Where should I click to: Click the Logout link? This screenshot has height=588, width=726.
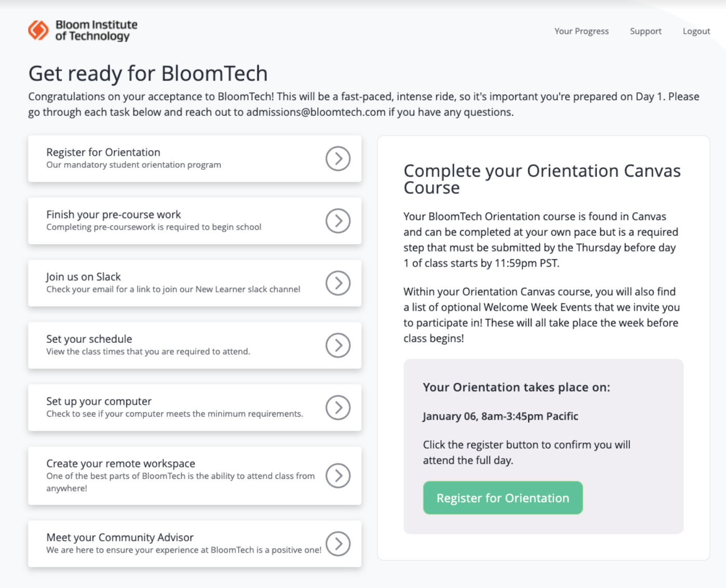(696, 31)
